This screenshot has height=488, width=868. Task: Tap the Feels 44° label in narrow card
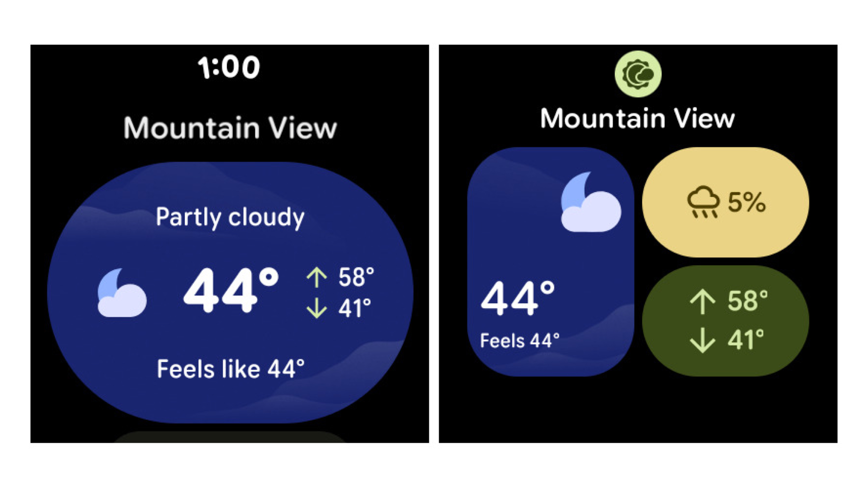[x=519, y=341]
